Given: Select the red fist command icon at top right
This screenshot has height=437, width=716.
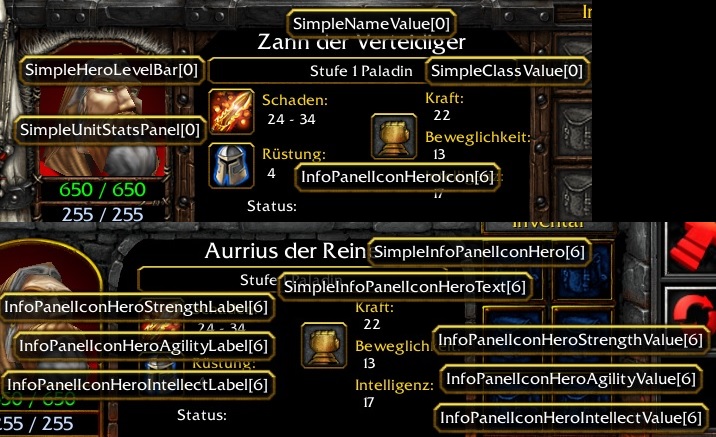Looking at the screenshot, I should [691, 248].
